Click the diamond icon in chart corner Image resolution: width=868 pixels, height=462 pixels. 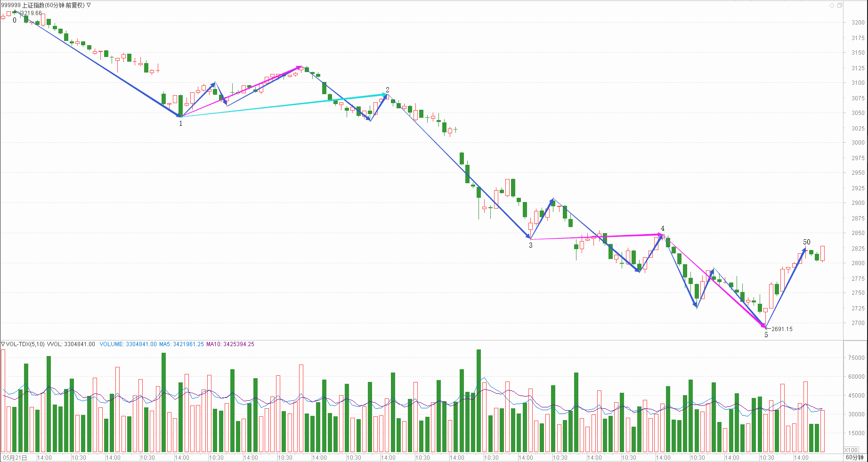tap(832, 5)
